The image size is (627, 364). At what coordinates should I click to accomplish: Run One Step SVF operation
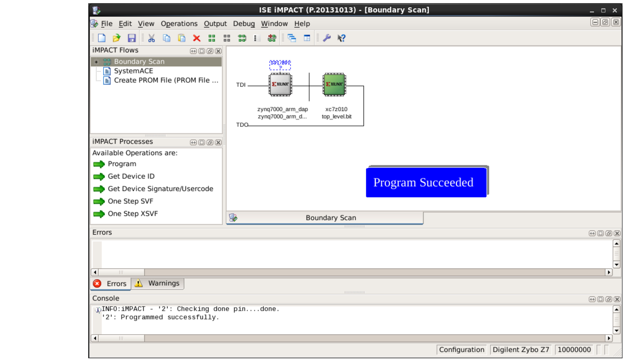[x=131, y=201]
